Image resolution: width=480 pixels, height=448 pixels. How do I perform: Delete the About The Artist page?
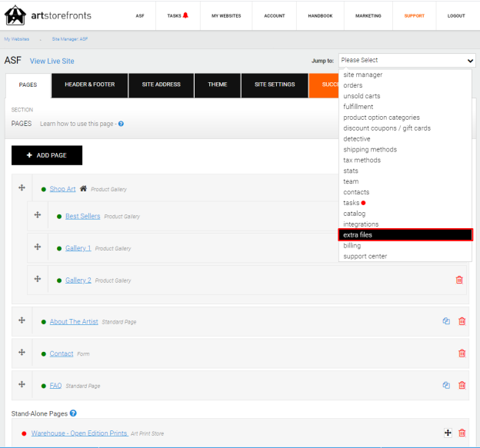[x=462, y=321]
